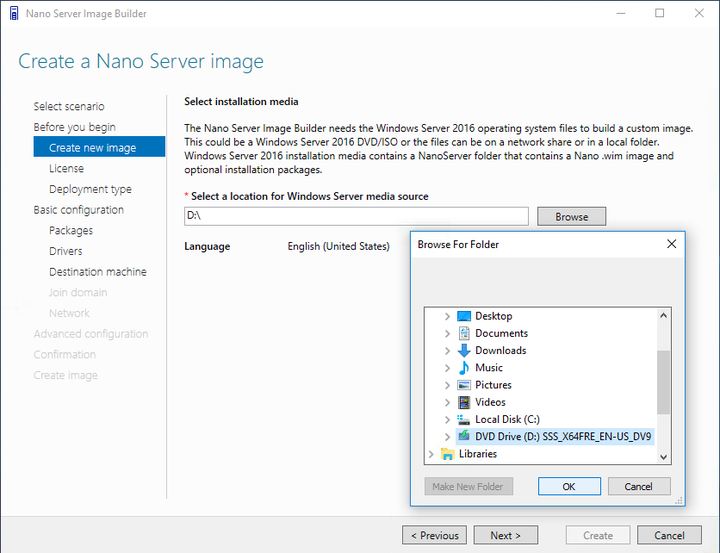Select the Downloads arrow icon
Viewport: 720px width, 553px height.
(464, 350)
